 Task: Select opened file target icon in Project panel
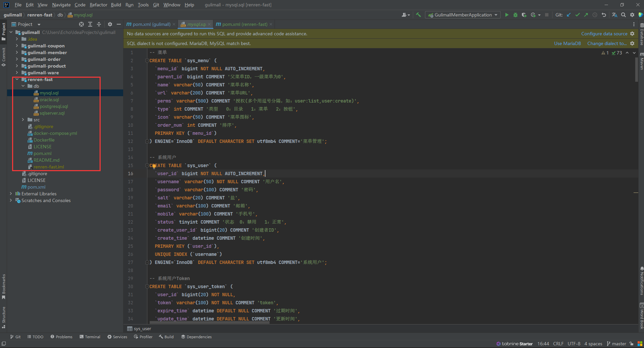coord(81,24)
